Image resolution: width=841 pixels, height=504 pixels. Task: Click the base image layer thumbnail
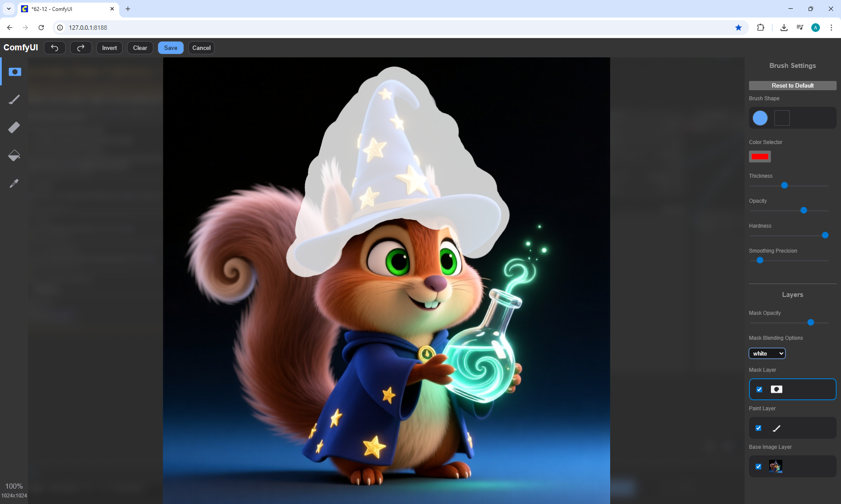pos(775,466)
